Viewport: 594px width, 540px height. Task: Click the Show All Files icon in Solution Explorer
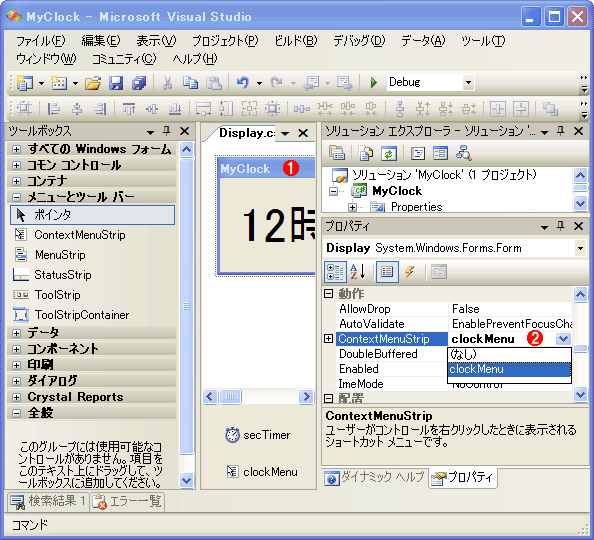(366, 153)
